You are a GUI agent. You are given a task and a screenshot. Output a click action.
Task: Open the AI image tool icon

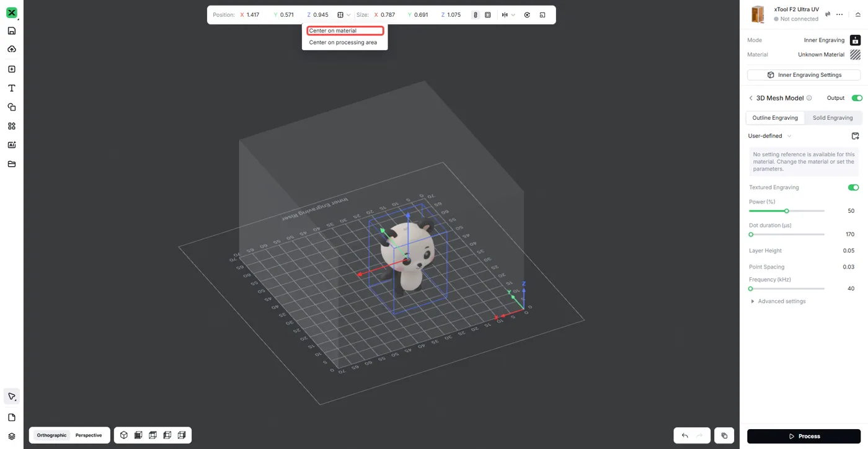coord(11,144)
